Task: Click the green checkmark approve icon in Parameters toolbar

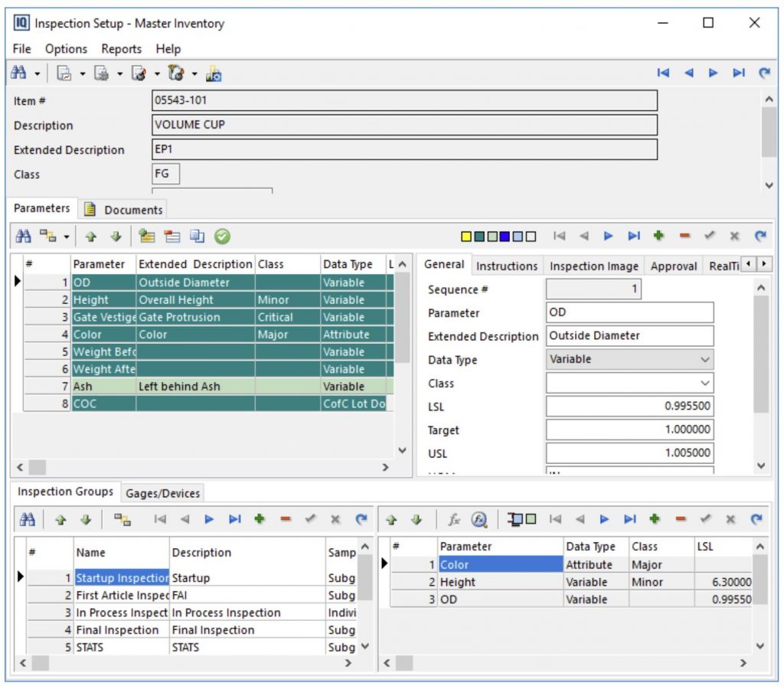Action: click(x=222, y=237)
